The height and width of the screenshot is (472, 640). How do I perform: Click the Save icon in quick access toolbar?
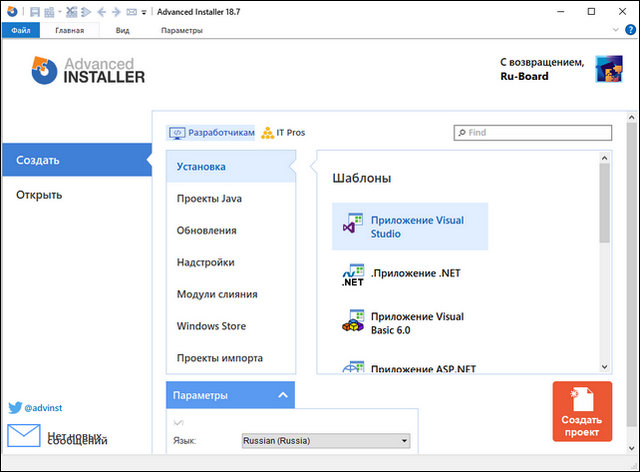(x=35, y=12)
